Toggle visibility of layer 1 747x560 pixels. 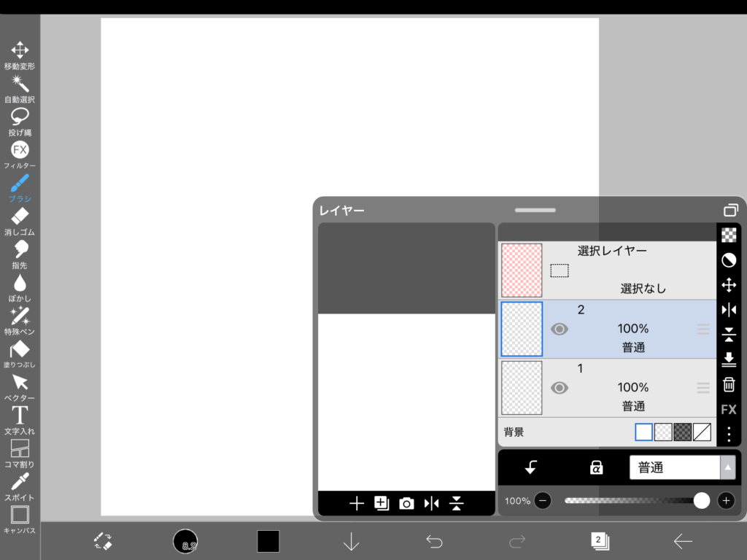[x=560, y=388]
